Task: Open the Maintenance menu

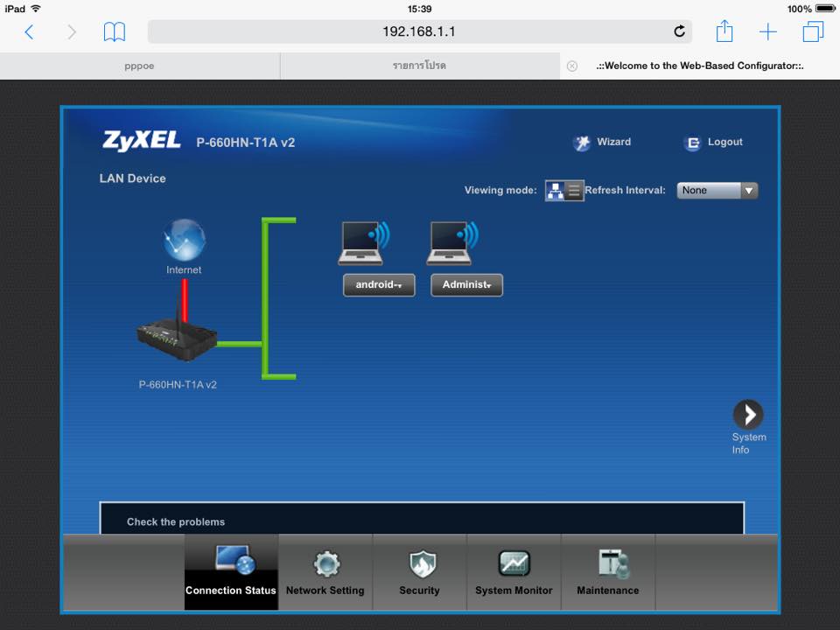Action: coord(608,572)
